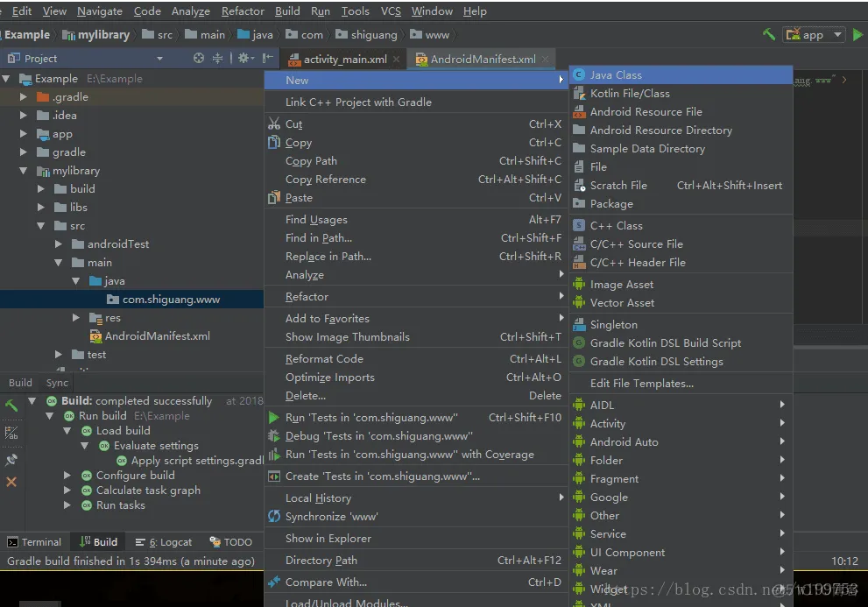Open the TODO tool window
Image resolution: width=868 pixels, height=607 pixels.
click(231, 542)
